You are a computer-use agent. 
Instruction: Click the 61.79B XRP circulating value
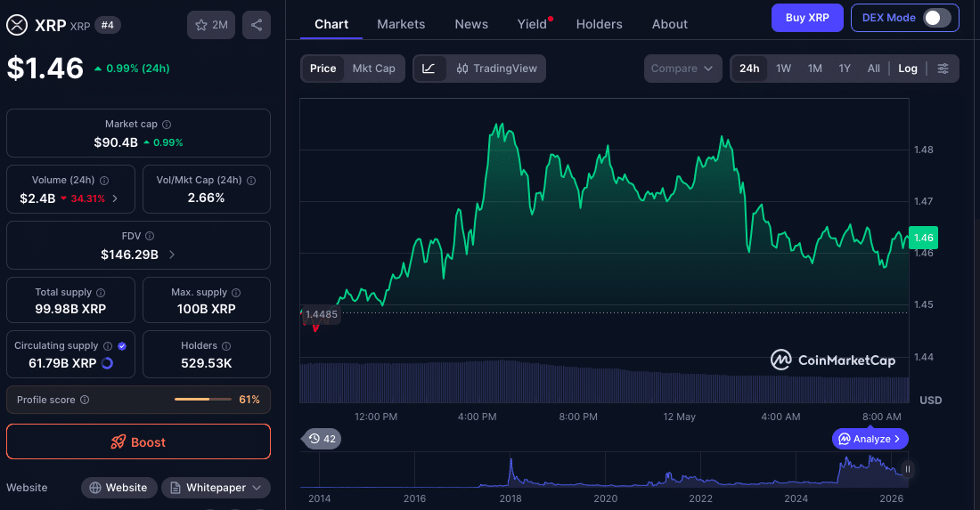(62, 363)
